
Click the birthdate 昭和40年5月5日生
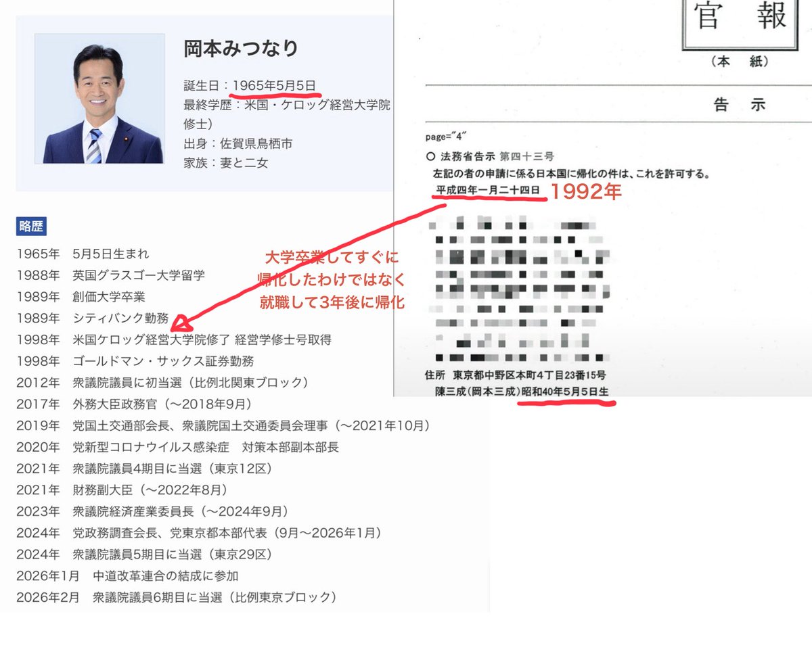pos(566,392)
